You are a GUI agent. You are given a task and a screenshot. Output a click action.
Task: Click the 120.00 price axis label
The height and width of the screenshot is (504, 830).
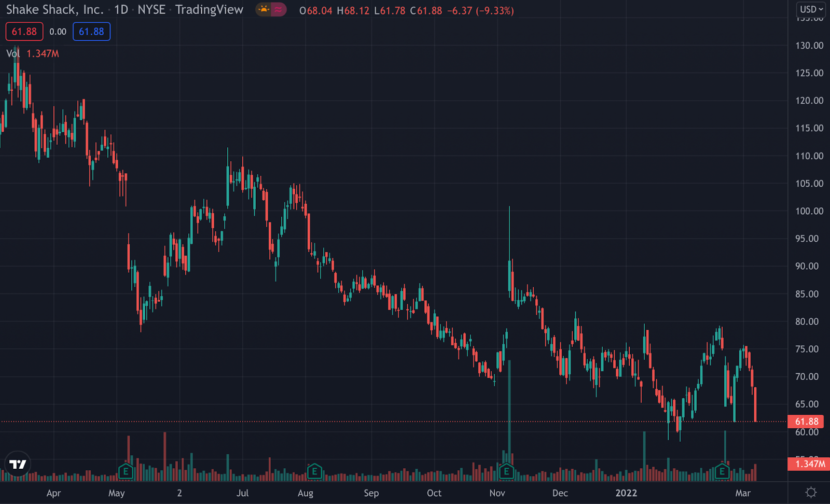tap(809, 101)
